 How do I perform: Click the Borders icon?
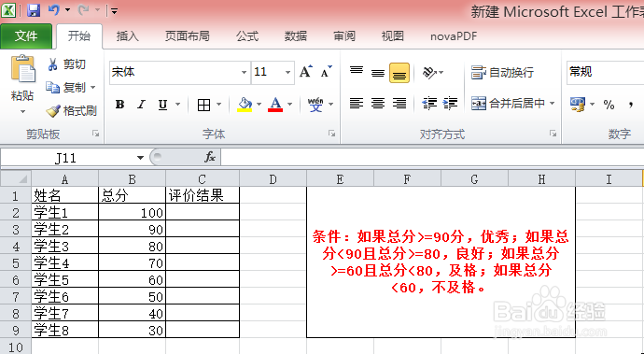pos(203,105)
